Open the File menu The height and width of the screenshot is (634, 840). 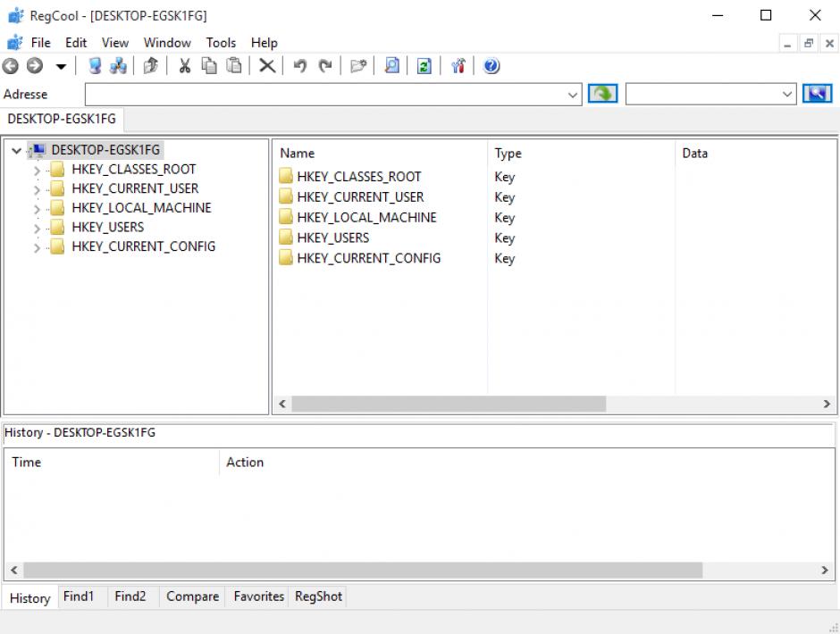41,43
